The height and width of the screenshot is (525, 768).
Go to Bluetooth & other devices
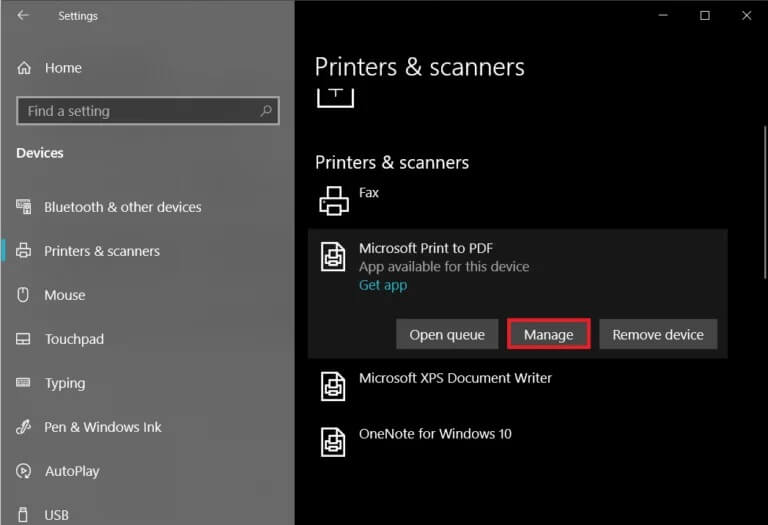coord(122,207)
